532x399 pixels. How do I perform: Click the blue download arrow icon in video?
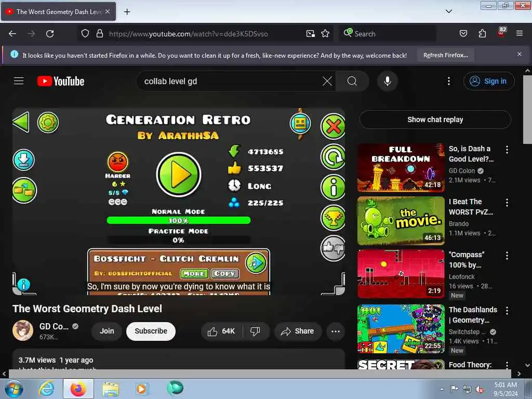(x=24, y=160)
